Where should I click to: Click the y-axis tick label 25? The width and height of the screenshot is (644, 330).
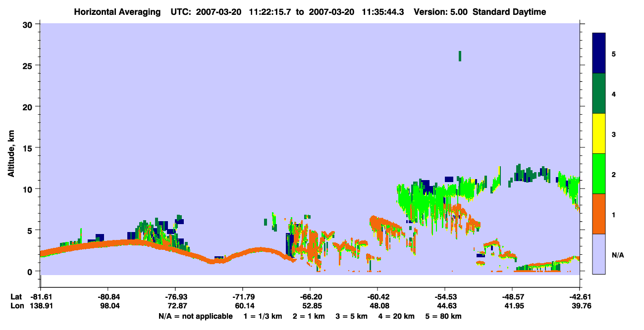[x=29, y=65]
